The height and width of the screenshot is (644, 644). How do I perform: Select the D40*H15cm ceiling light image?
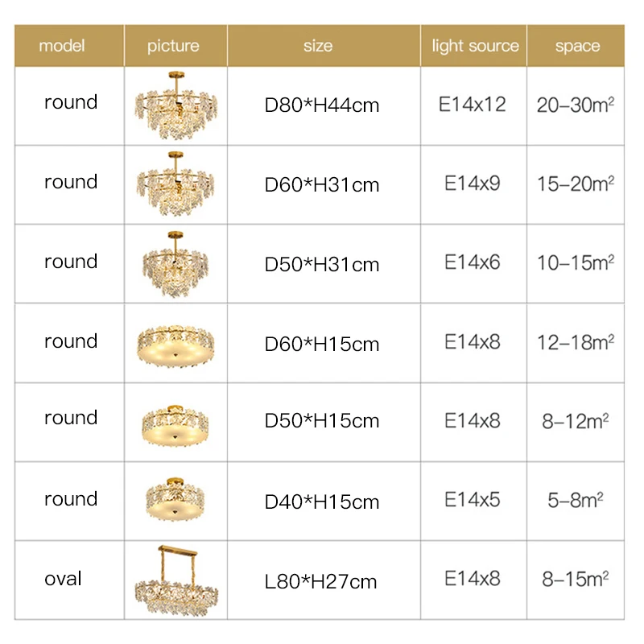pos(175,500)
